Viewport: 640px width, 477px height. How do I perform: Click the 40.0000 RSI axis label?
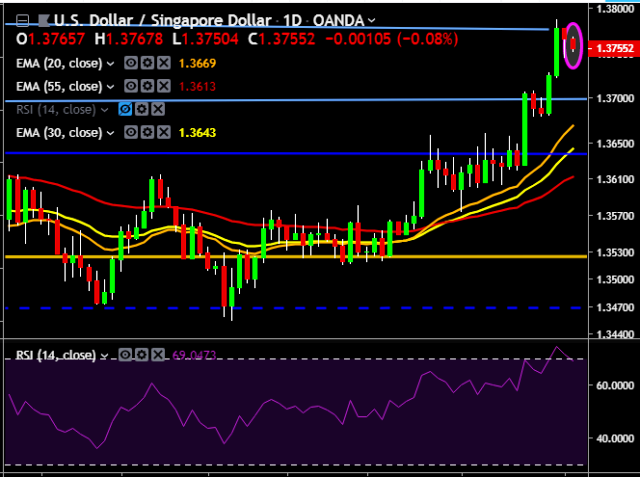coord(615,438)
